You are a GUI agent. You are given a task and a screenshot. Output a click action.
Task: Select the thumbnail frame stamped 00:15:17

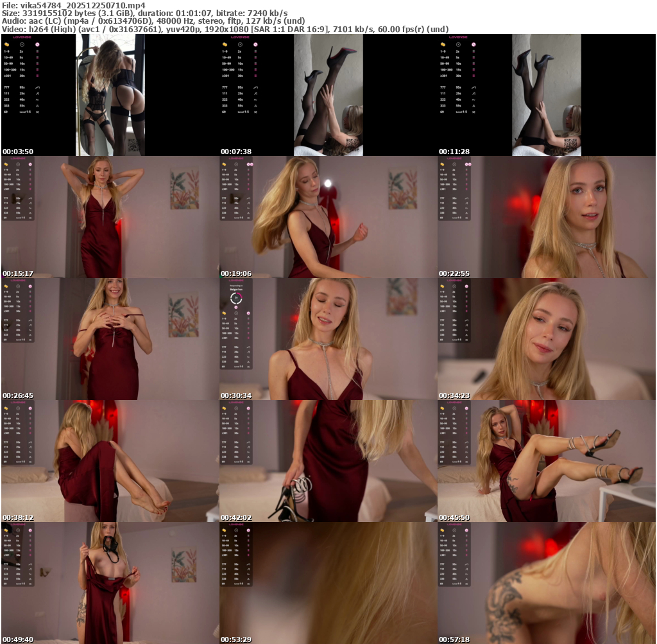[110, 217]
